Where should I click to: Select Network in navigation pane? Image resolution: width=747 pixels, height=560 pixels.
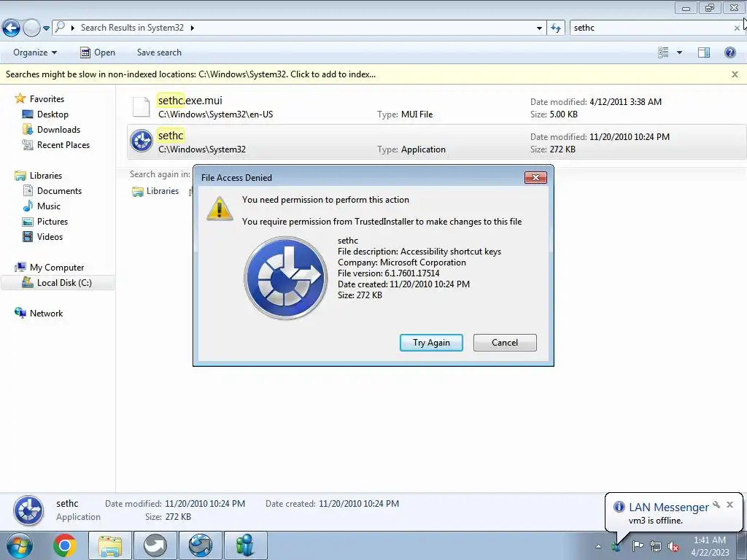point(46,314)
